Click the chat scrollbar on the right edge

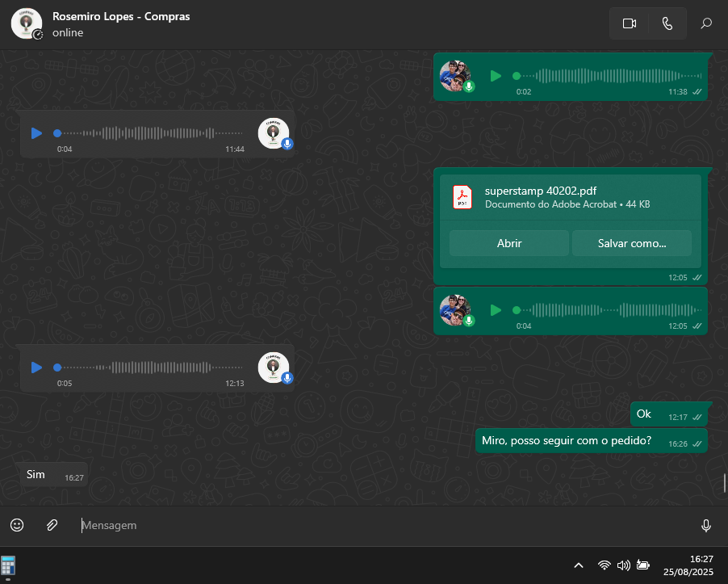click(x=725, y=482)
